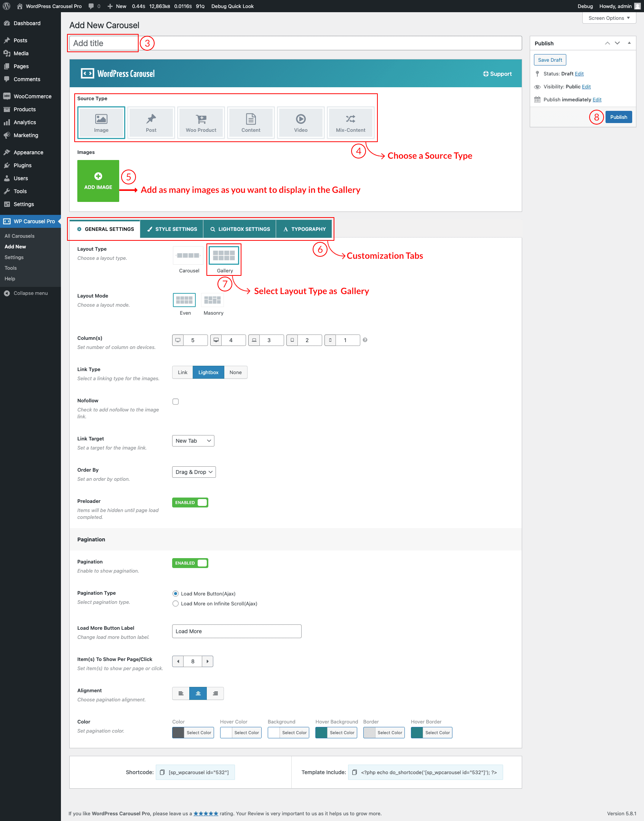
Task: Choose the Carousel layout type icon
Action: pyautogui.click(x=189, y=256)
